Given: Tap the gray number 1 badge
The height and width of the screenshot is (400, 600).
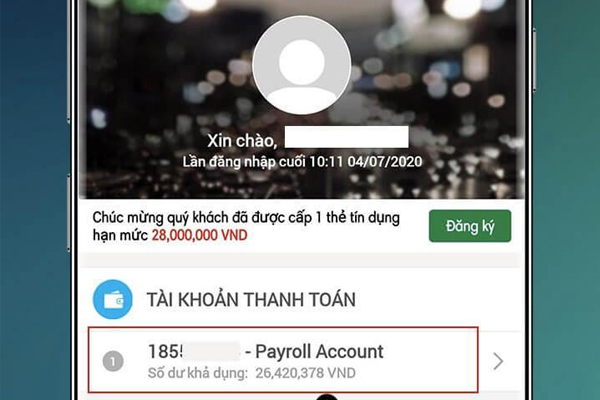Looking at the screenshot, I should (x=113, y=361).
